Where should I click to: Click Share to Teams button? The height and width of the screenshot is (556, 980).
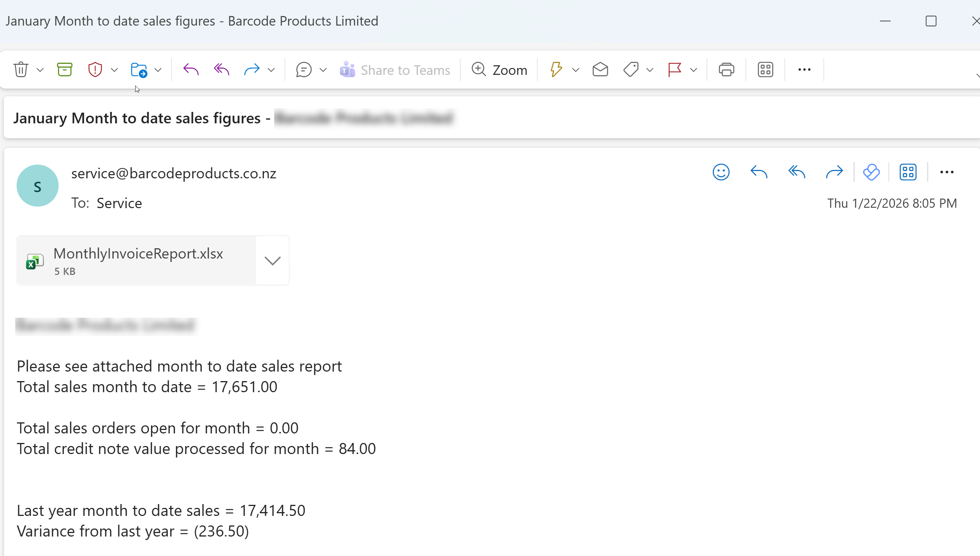point(395,70)
